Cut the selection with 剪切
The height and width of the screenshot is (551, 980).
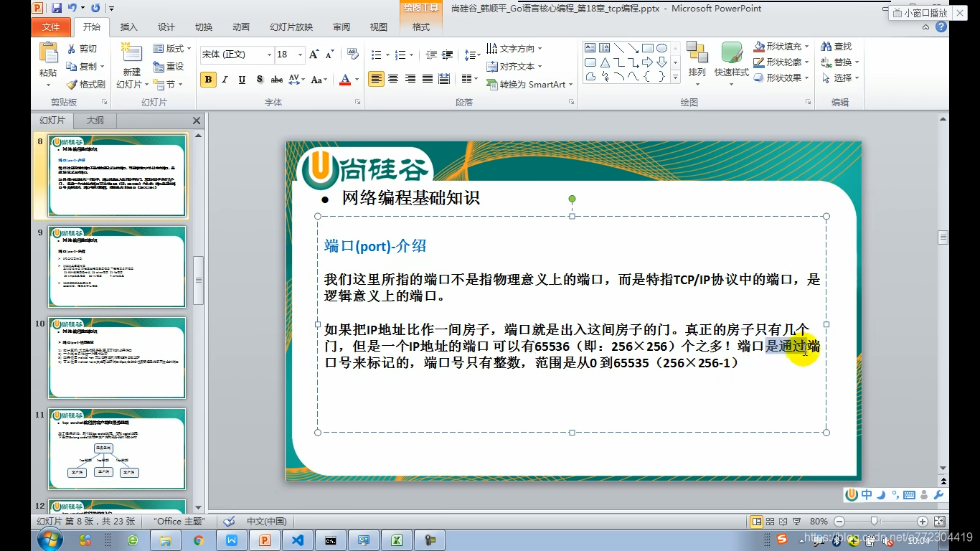pyautogui.click(x=81, y=49)
